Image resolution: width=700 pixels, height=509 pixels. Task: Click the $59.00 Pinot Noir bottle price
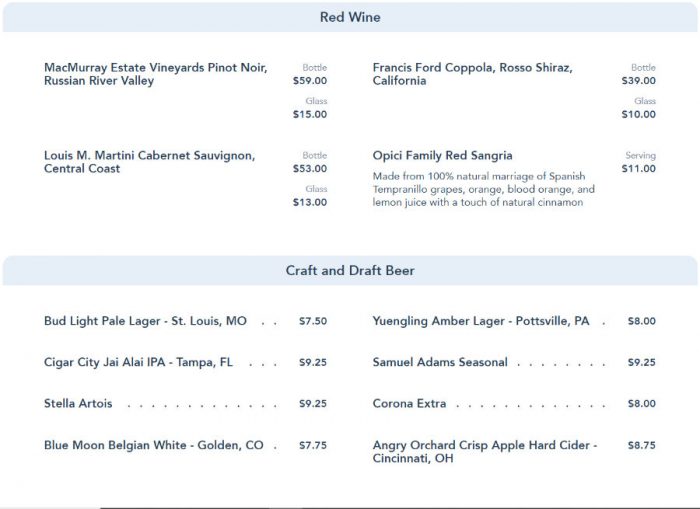(x=310, y=81)
